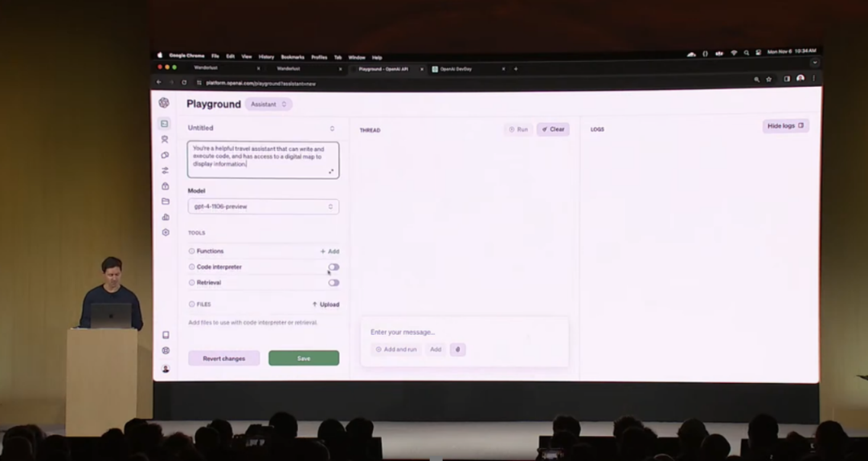This screenshot has height=461, width=868.
Task: Open the Help lifebuoy sidebar icon
Action: (x=166, y=350)
